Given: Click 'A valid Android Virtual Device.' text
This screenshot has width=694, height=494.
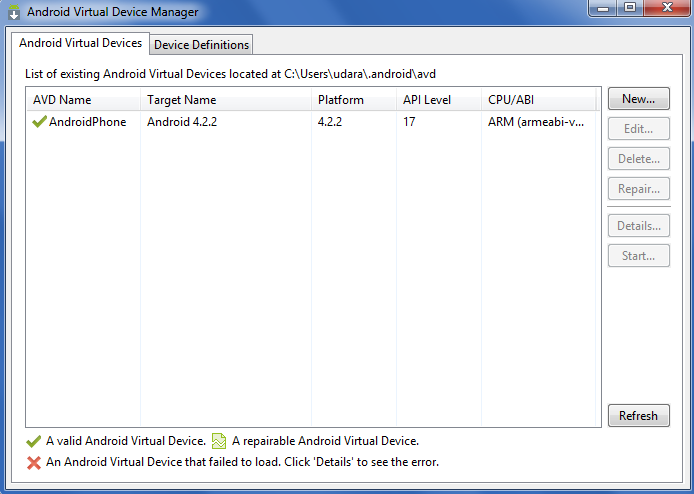Looking at the screenshot, I should pos(126,441).
